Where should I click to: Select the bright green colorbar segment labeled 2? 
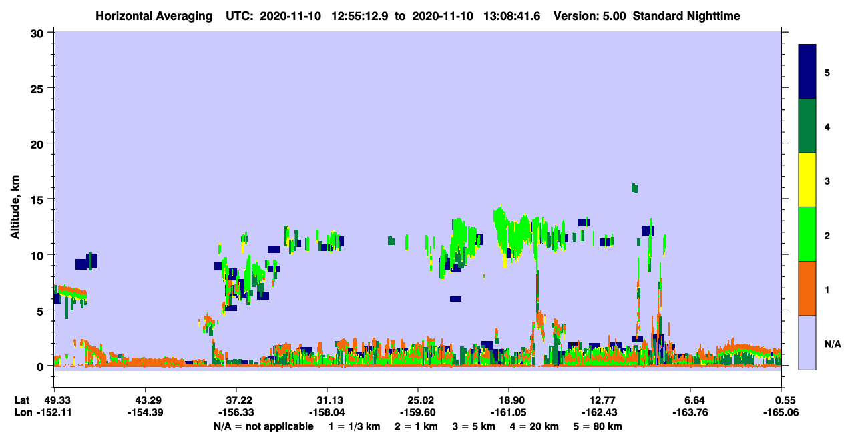(x=807, y=234)
